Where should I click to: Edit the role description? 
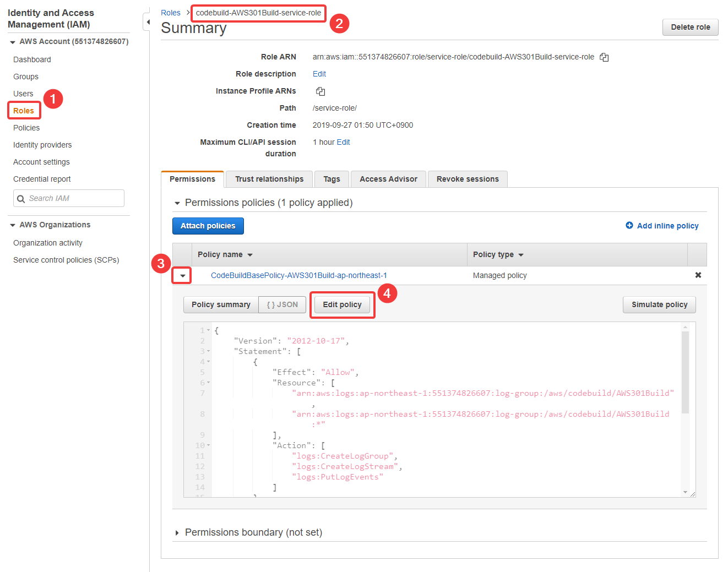pyautogui.click(x=319, y=74)
